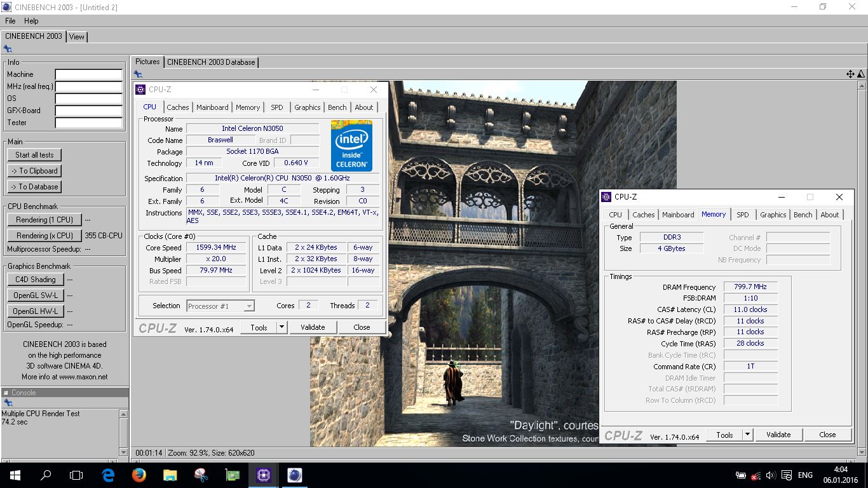The width and height of the screenshot is (868, 488).
Task: Select Graphics tab in CPU-Z Memory window
Action: coord(773,215)
